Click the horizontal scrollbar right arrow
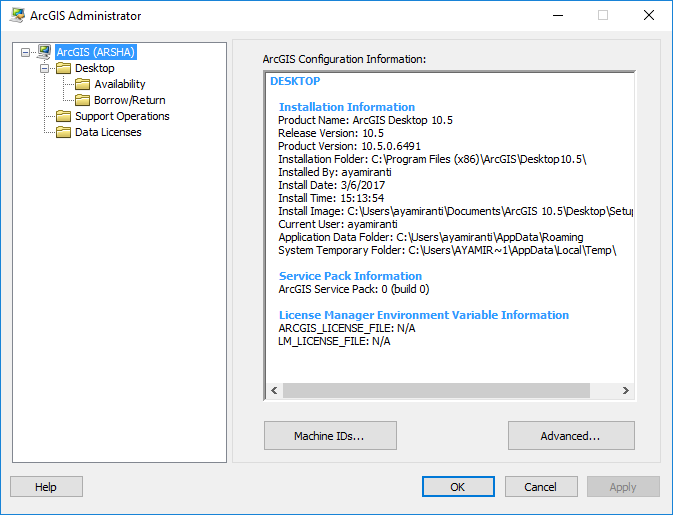The width and height of the screenshot is (673, 515). pos(625,391)
